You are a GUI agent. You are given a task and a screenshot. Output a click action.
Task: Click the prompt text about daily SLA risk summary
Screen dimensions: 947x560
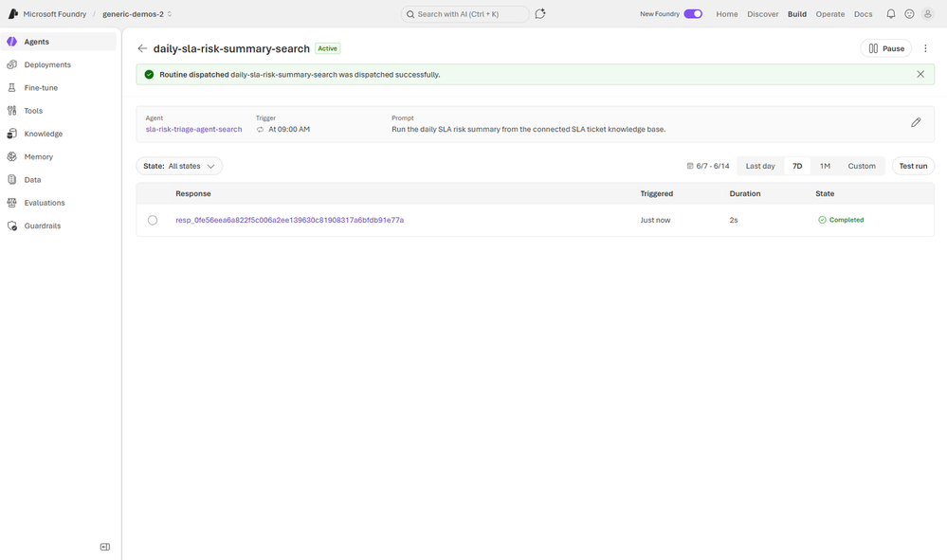[x=528, y=129]
